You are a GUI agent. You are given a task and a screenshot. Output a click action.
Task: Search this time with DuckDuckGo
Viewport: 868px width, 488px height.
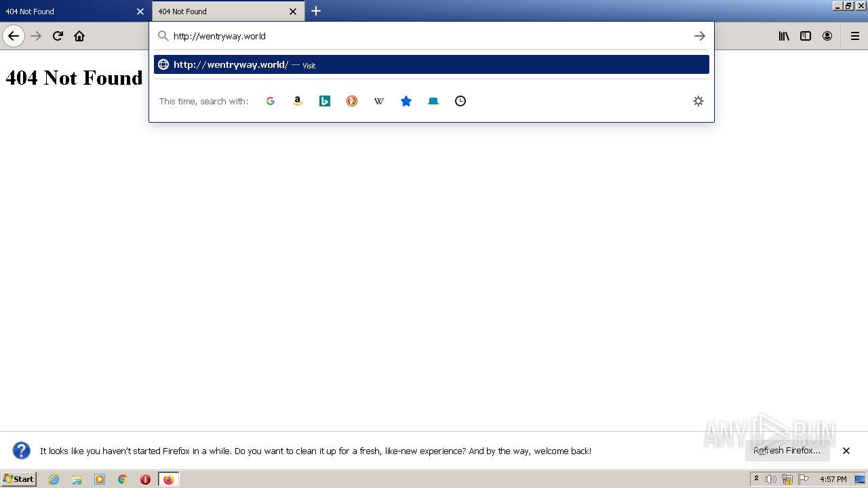click(x=352, y=101)
